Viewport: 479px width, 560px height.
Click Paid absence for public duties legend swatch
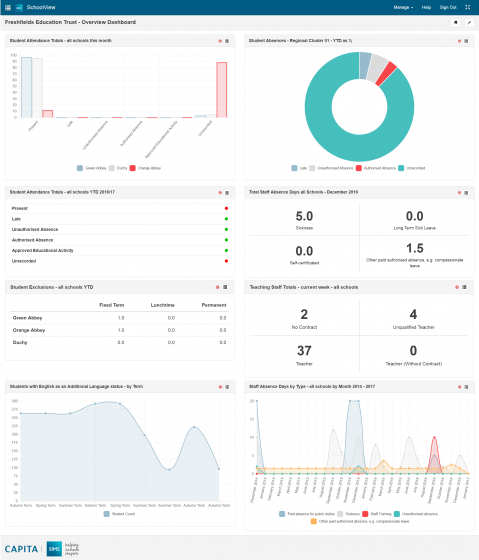pyautogui.click(x=282, y=514)
